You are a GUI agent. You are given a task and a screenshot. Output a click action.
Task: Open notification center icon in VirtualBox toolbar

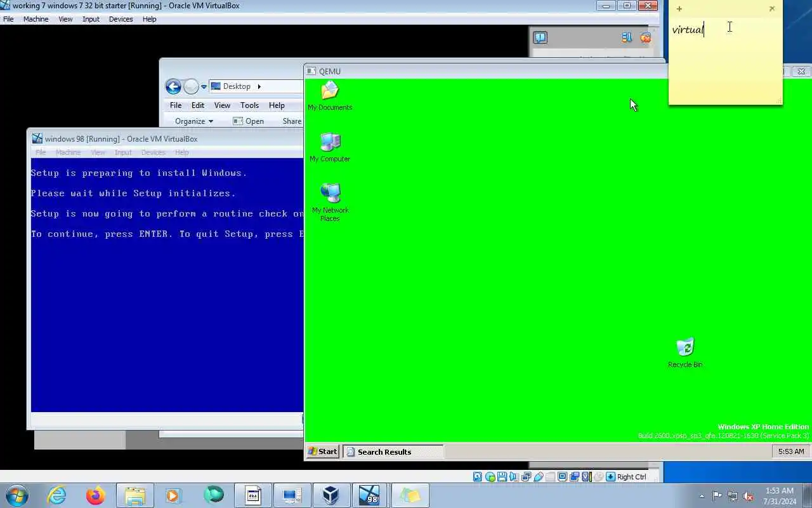pos(540,37)
